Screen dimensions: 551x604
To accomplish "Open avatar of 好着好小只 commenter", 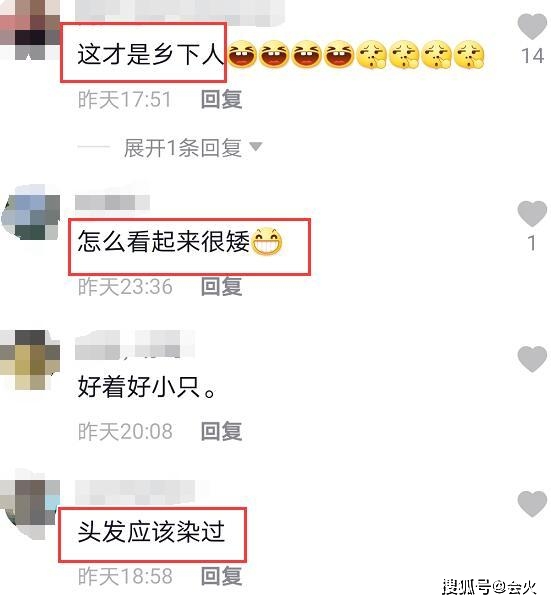I will (x=30, y=359).
